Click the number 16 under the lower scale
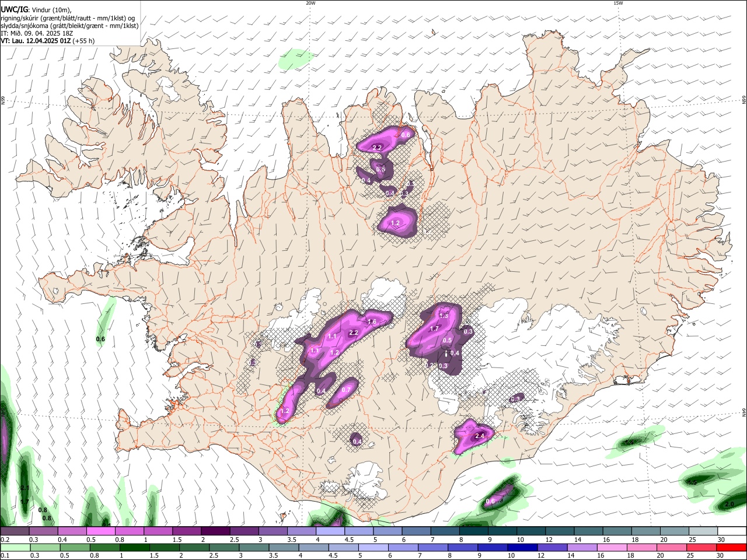Viewport: 747px width, 560px height. (x=600, y=556)
